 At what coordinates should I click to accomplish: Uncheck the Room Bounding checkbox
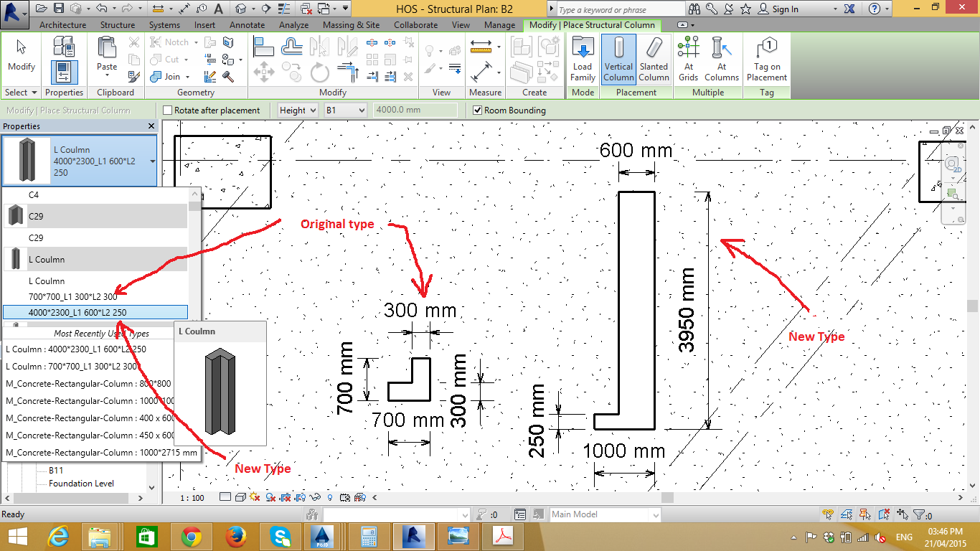(478, 110)
